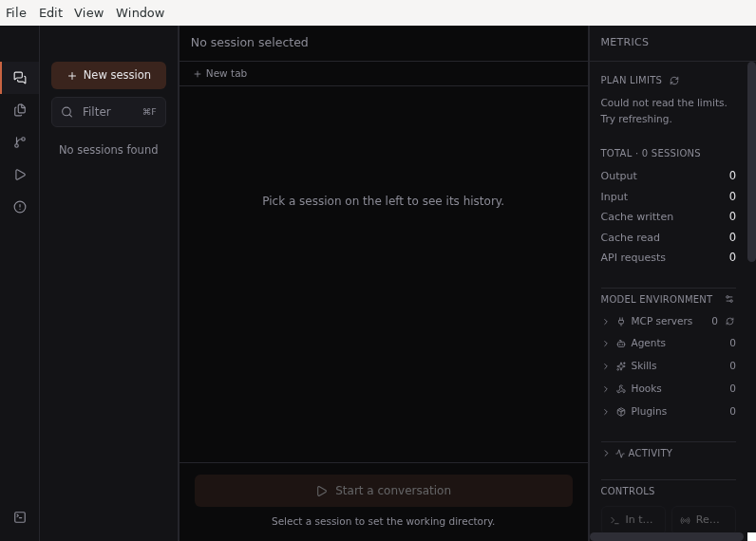Screen dimensions: 756x541
Task: Click 'Select a session to set' hint
Action: [x=383, y=521]
